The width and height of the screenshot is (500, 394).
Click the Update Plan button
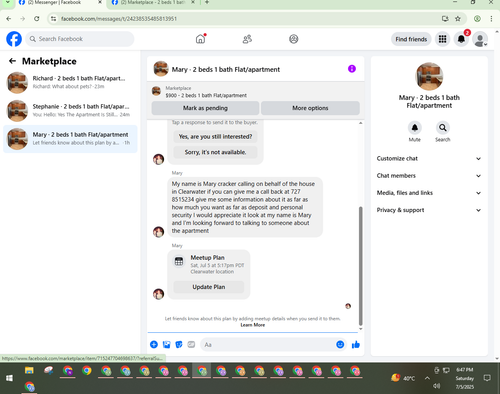tap(209, 287)
